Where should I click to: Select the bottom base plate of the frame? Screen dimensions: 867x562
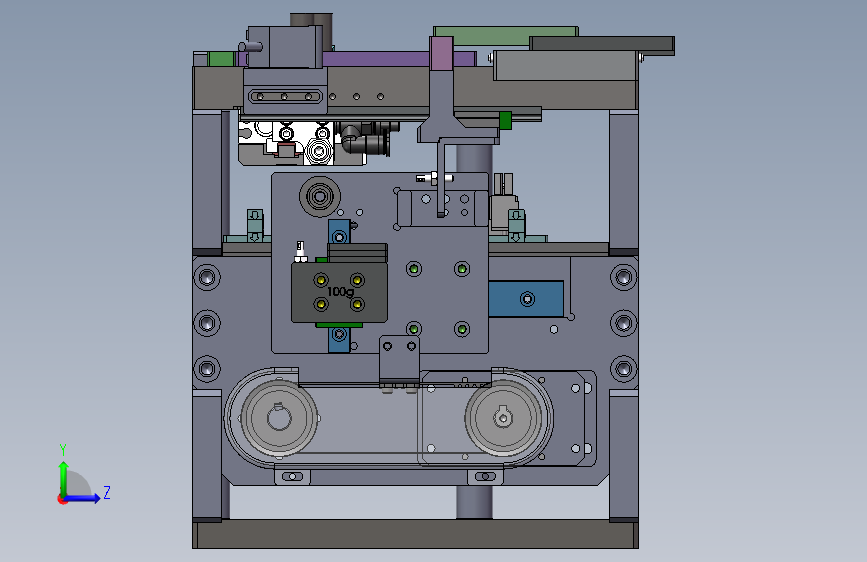point(415,534)
